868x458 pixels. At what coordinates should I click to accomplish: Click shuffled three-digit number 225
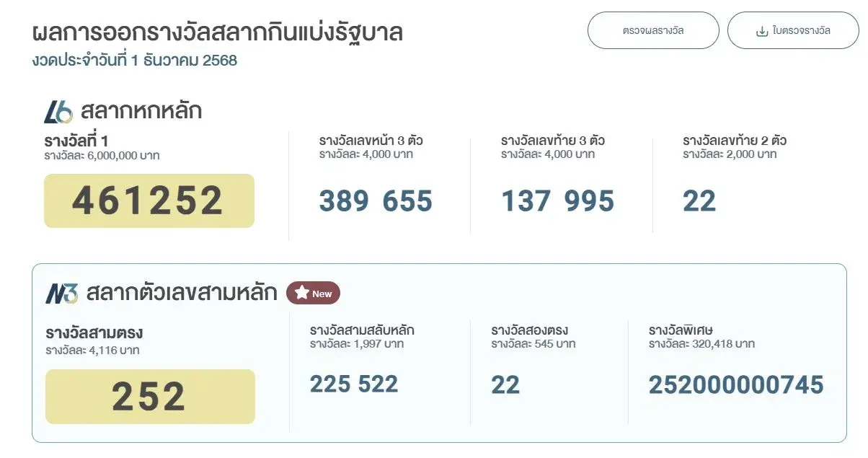pos(329,384)
